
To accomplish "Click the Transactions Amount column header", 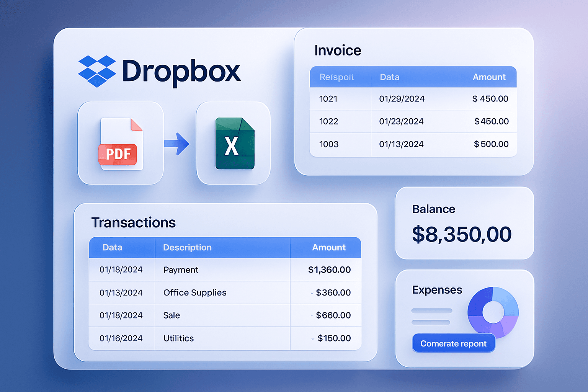I will click(x=329, y=248).
